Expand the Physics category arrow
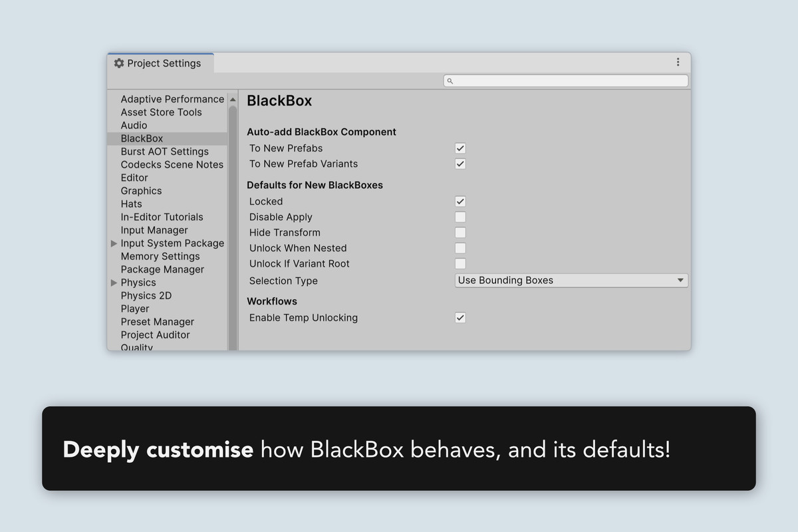The width and height of the screenshot is (798, 532). pyautogui.click(x=114, y=283)
